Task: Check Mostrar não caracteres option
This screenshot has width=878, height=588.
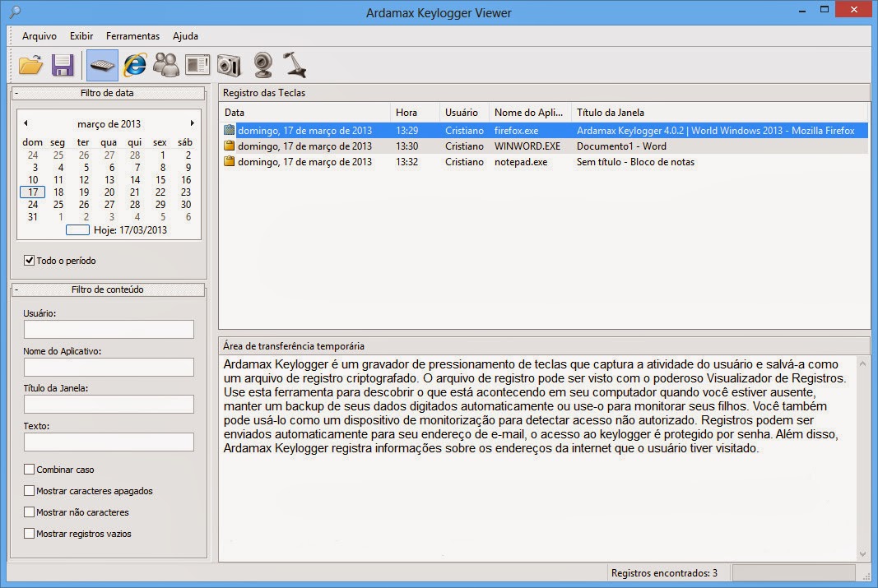Action: coord(29,512)
